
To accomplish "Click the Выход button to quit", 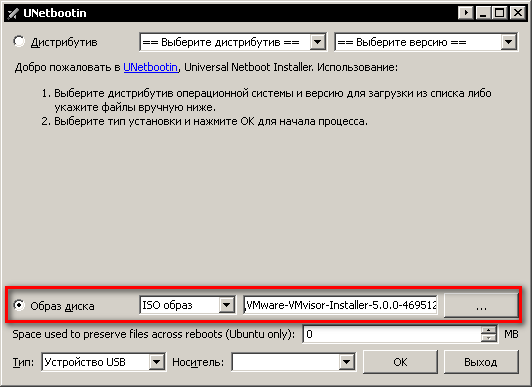I will pyautogui.click(x=481, y=362).
